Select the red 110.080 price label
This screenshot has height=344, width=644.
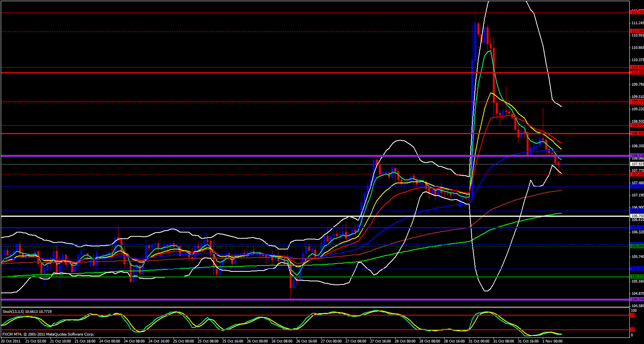click(x=637, y=73)
